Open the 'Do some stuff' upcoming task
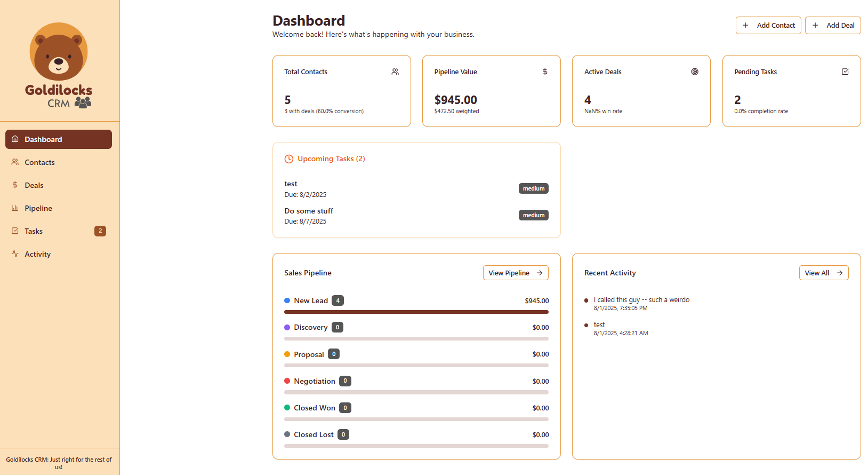868x475 pixels. point(309,211)
